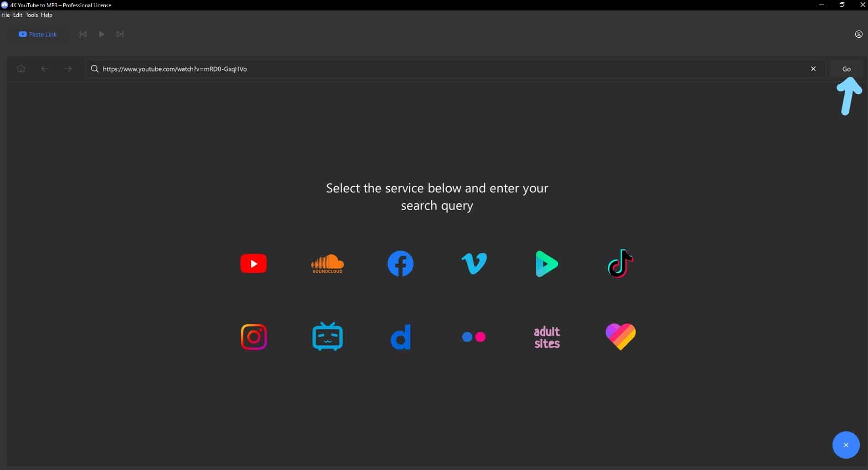Click the app logo in title bar
Viewport: 868px width, 470px height.
pos(5,5)
